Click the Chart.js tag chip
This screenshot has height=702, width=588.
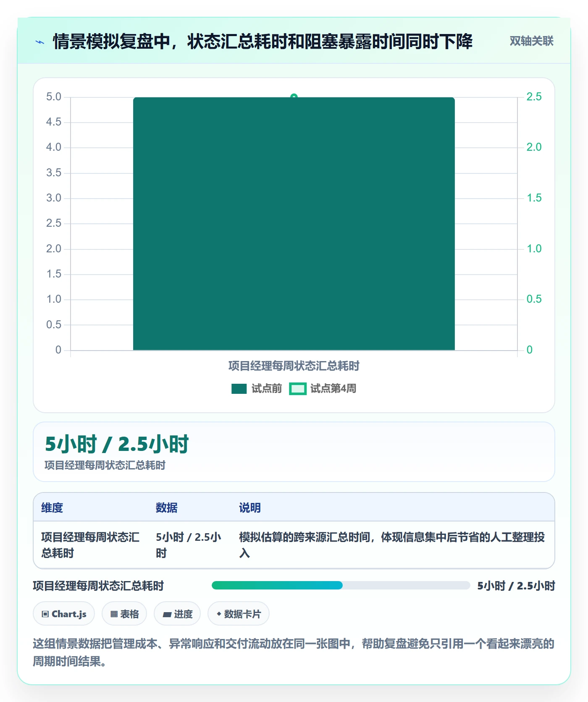(x=64, y=614)
